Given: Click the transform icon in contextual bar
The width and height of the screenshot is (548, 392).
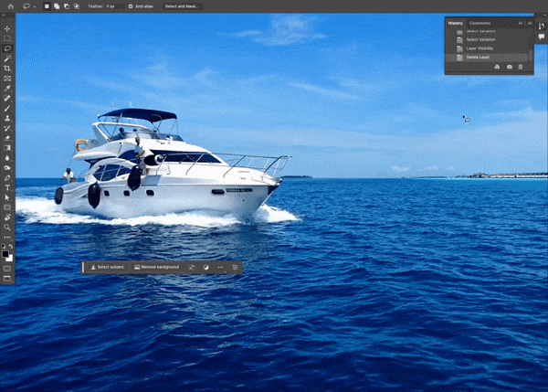Looking at the screenshot, I should click(x=192, y=267).
